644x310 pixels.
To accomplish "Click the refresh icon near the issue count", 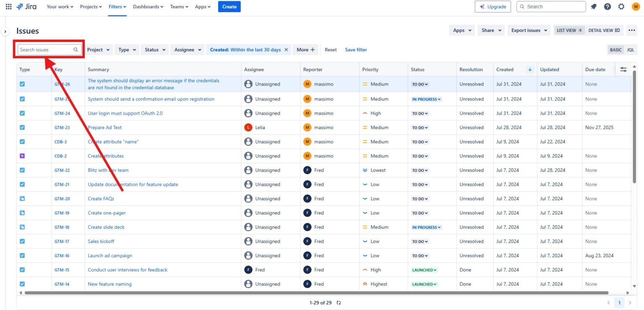I will (338, 302).
